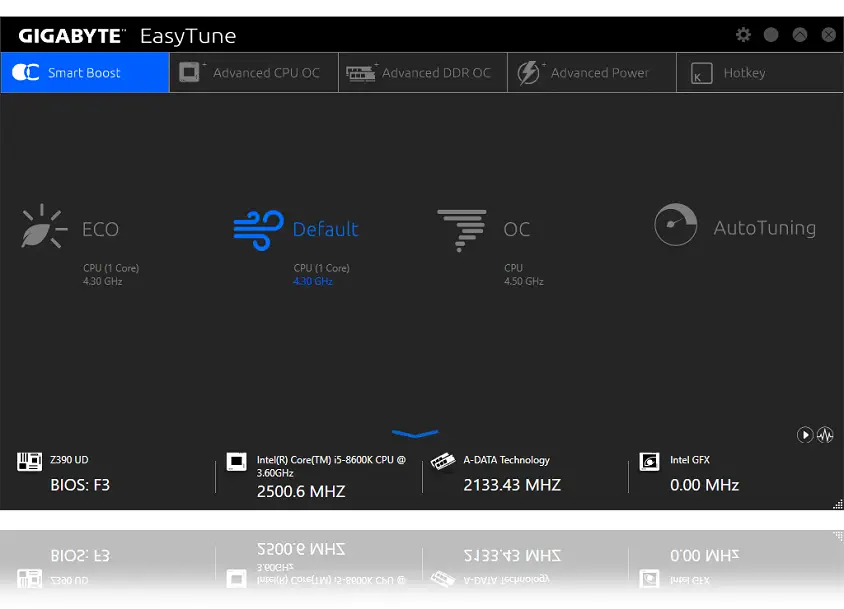The height and width of the screenshot is (609, 844).
Task: Click the BIOS: F3 text
Action: [80, 485]
